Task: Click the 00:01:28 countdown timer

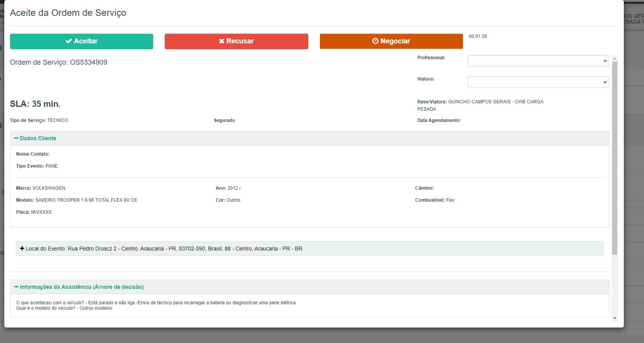Action: [x=478, y=37]
